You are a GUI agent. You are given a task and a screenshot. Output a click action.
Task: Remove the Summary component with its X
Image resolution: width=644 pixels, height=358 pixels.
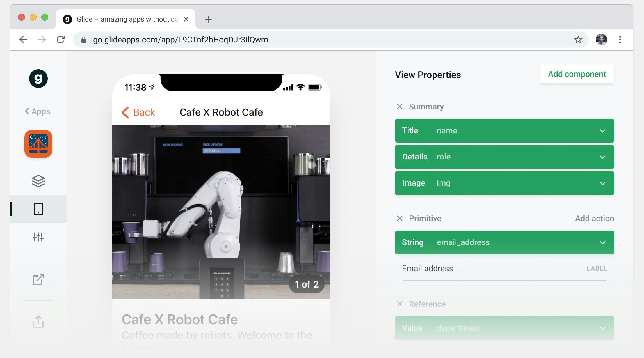tap(400, 107)
